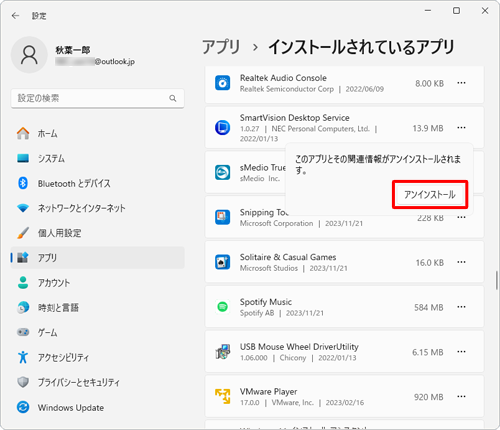This screenshot has width=500, height=430.
Task: Open 時刻と言語 settings
Action: (98, 307)
